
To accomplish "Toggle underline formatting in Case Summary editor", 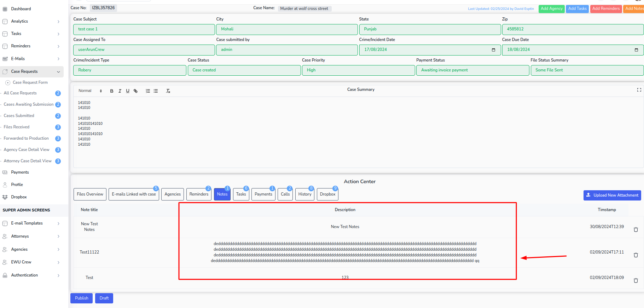I will pos(128,91).
